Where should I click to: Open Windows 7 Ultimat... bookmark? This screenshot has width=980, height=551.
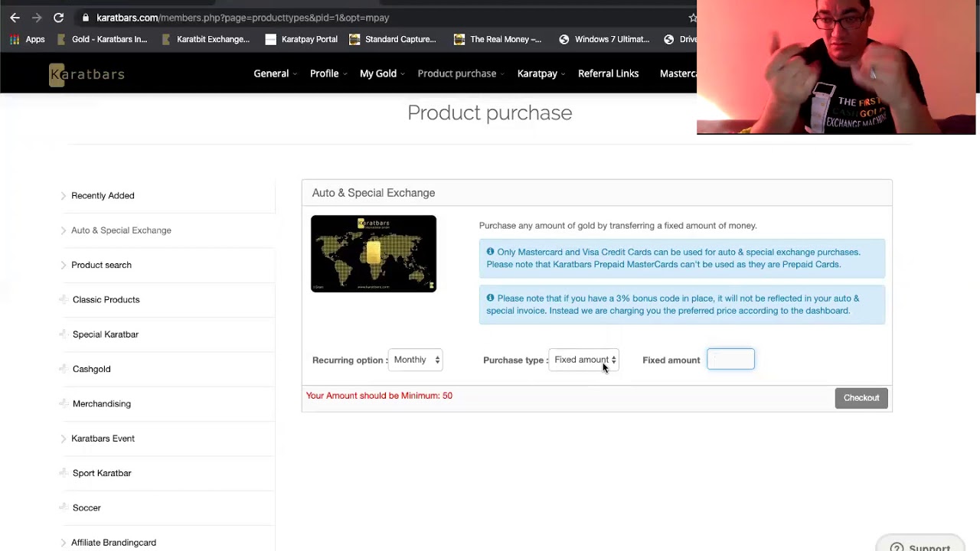pos(604,39)
